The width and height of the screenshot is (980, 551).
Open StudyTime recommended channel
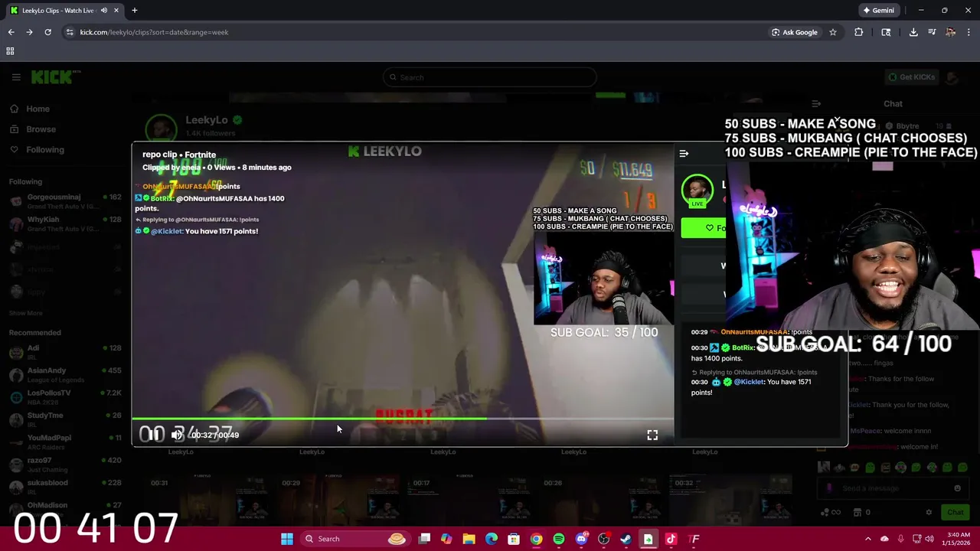[65, 419]
